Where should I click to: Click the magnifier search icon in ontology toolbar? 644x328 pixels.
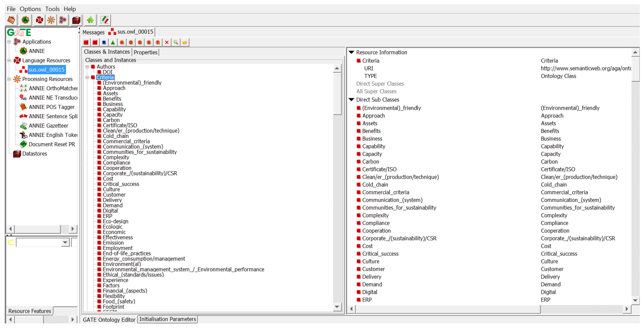tap(176, 42)
